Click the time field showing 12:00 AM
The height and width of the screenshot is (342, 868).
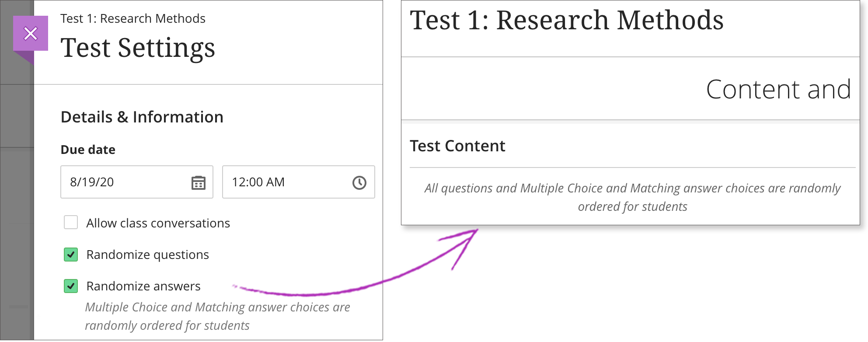pos(299,182)
